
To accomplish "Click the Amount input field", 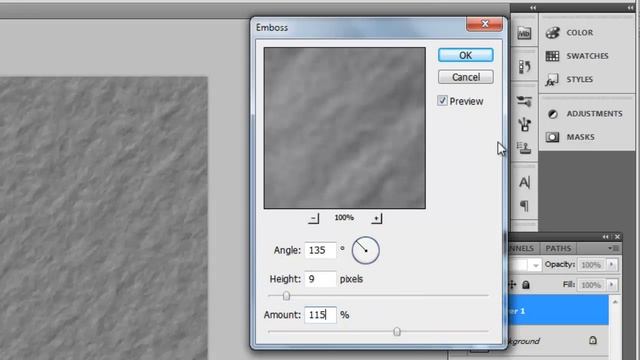I will coord(320,315).
